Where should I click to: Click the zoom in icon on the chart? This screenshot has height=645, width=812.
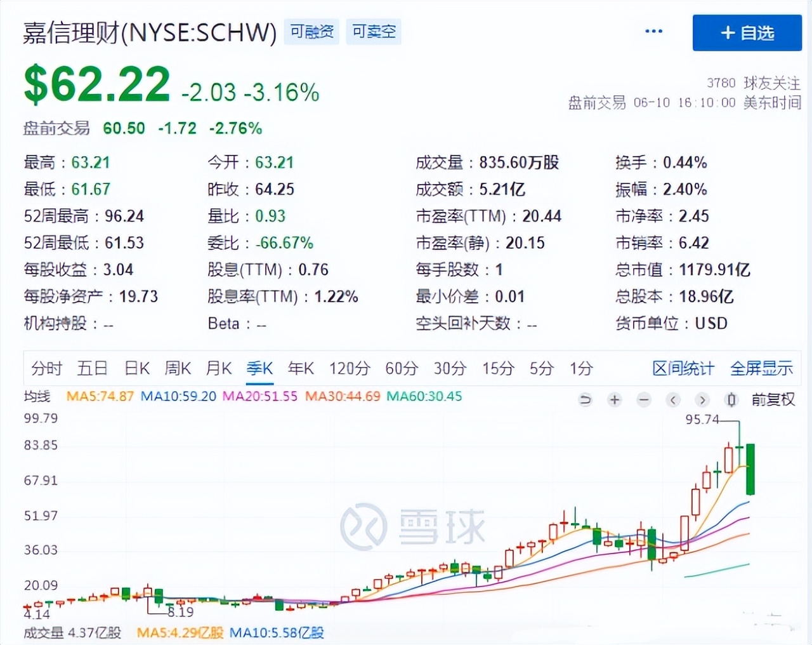[614, 400]
